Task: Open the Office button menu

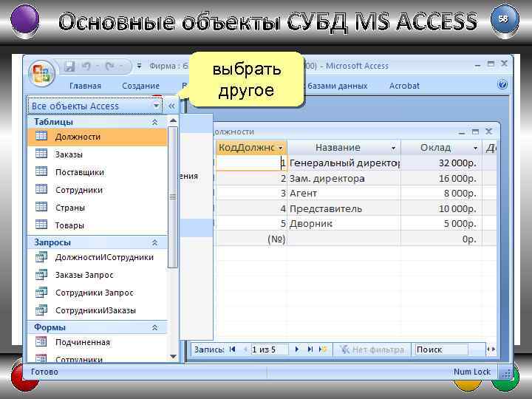Action: point(42,73)
